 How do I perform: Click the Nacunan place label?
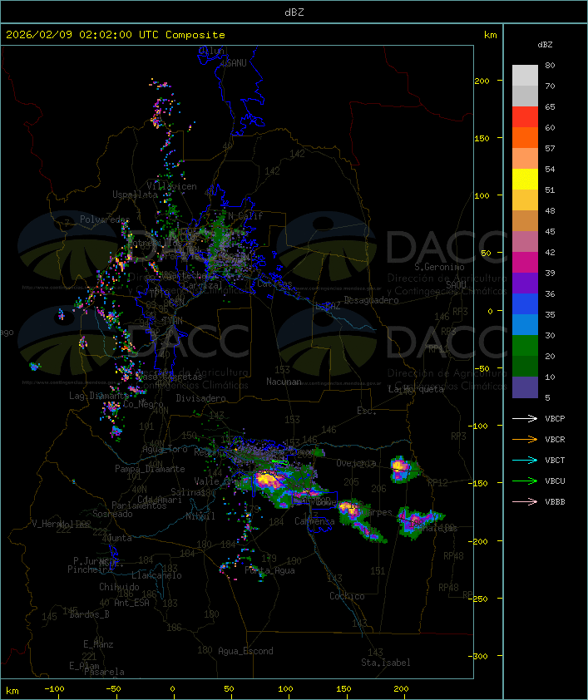pyautogui.click(x=284, y=382)
